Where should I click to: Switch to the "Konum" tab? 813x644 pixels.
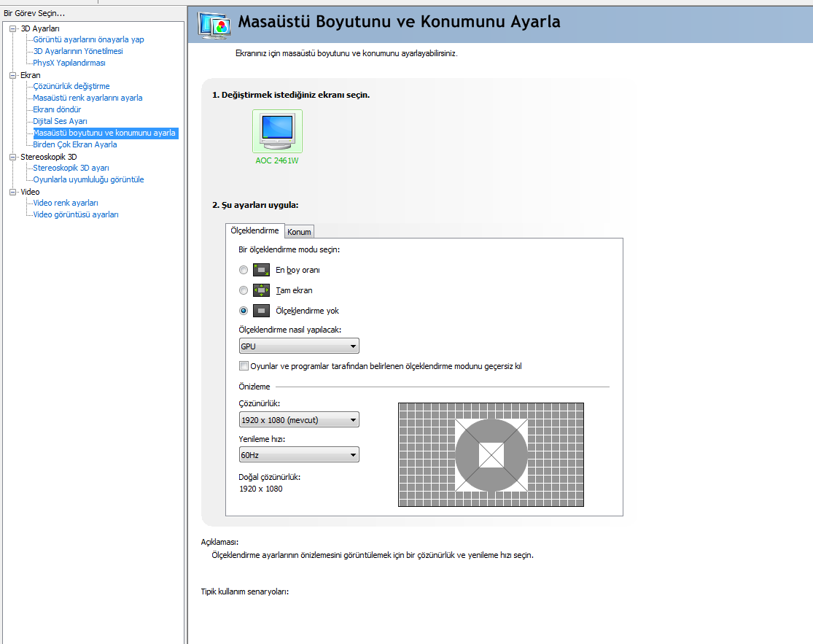(x=299, y=232)
